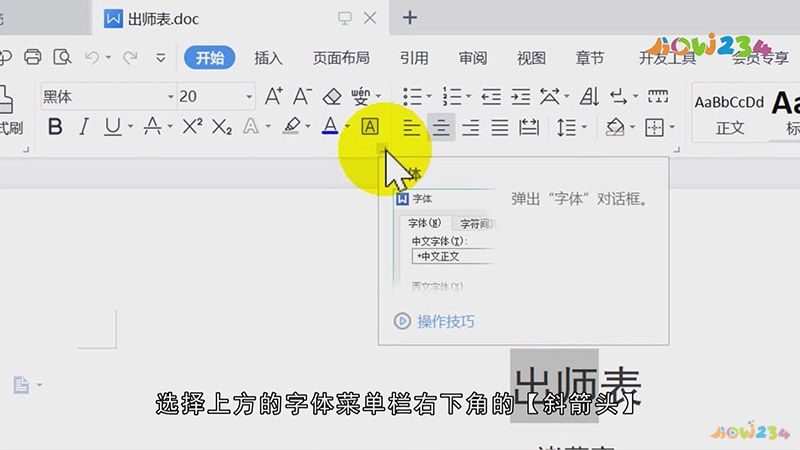Switch to the 页面布局 tab
800x450 pixels.
[341, 58]
